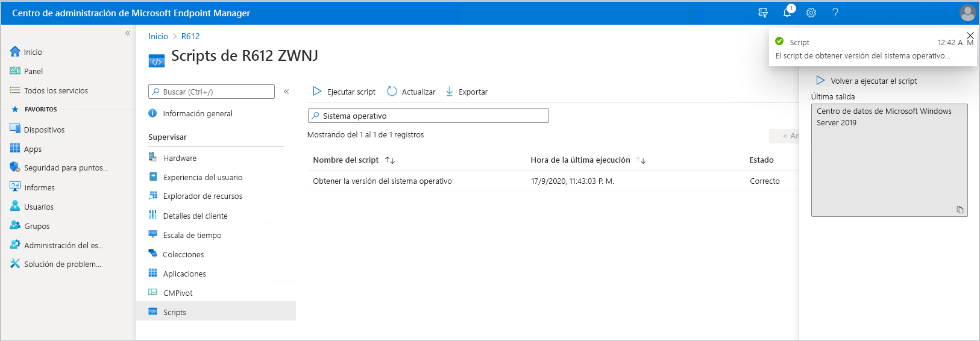Click Exportar in the toolbar
This screenshot has width=980, height=341.
[466, 92]
